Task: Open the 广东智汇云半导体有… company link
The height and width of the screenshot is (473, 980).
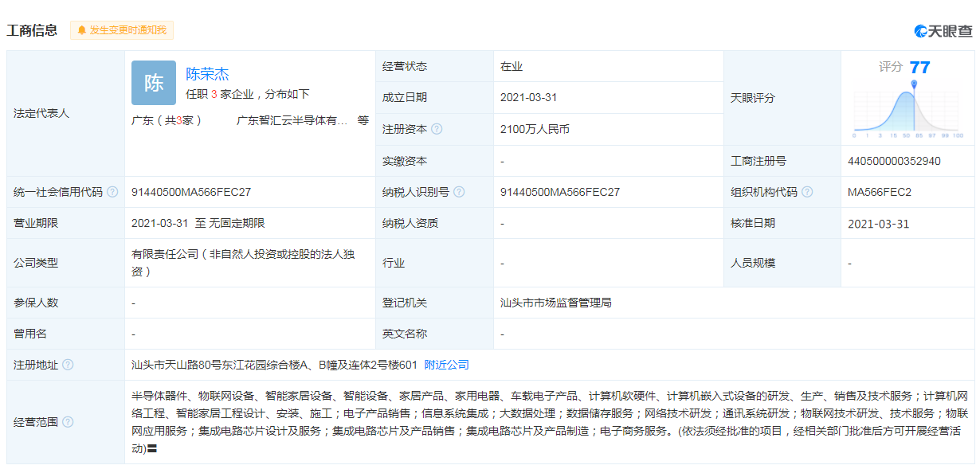Action: [x=292, y=120]
